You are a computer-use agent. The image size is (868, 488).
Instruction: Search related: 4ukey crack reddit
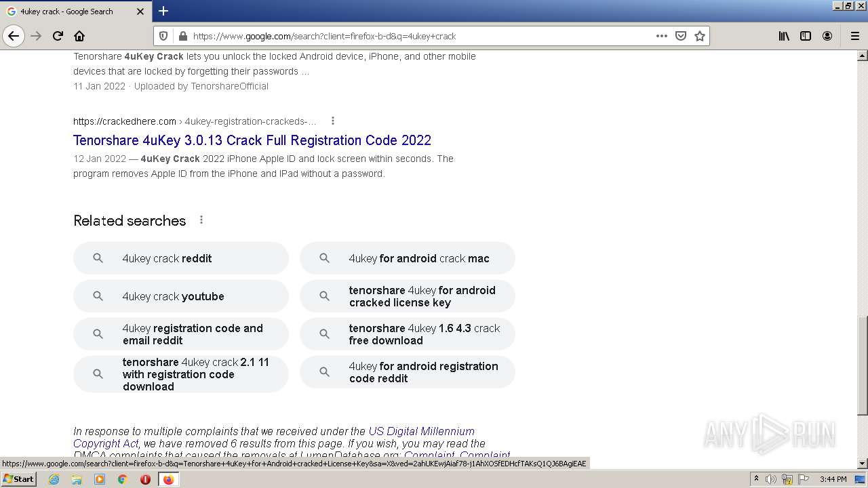(181, 258)
